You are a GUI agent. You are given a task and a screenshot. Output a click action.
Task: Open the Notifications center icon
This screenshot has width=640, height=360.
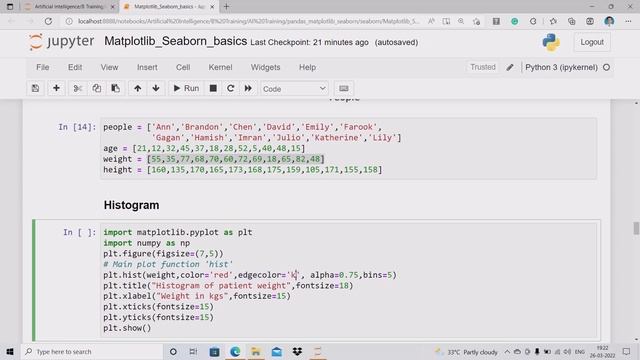pyautogui.click(x=627, y=351)
